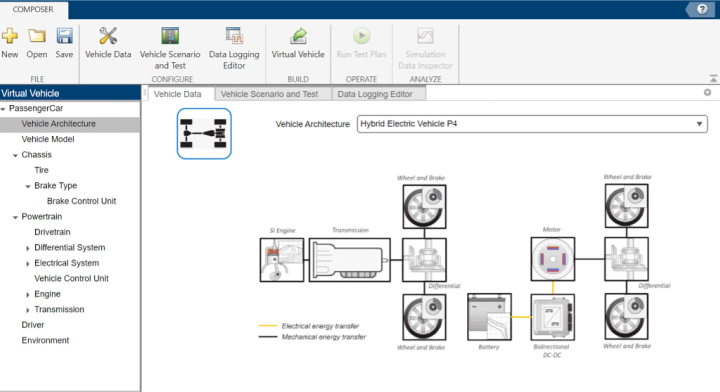
Task: Open Vehicle Data toolbar icon
Action: 108,36
